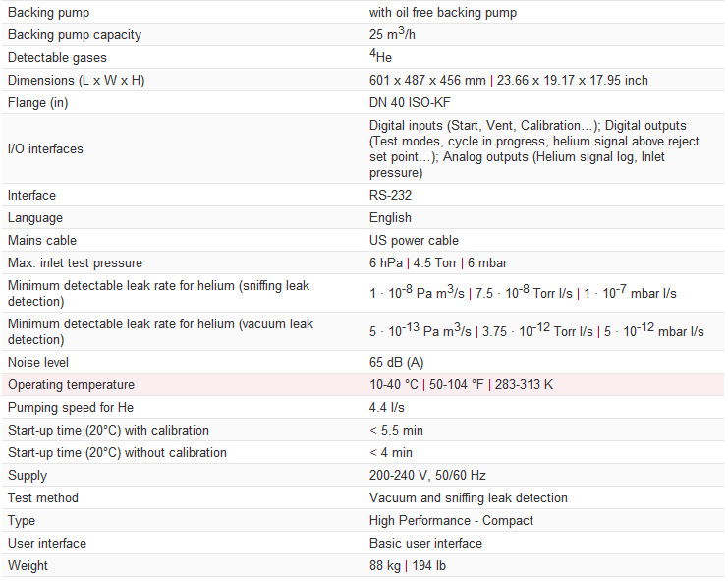Click the highlighted Operating temperature row label
Screen dimensions: 728x581
coord(71,384)
